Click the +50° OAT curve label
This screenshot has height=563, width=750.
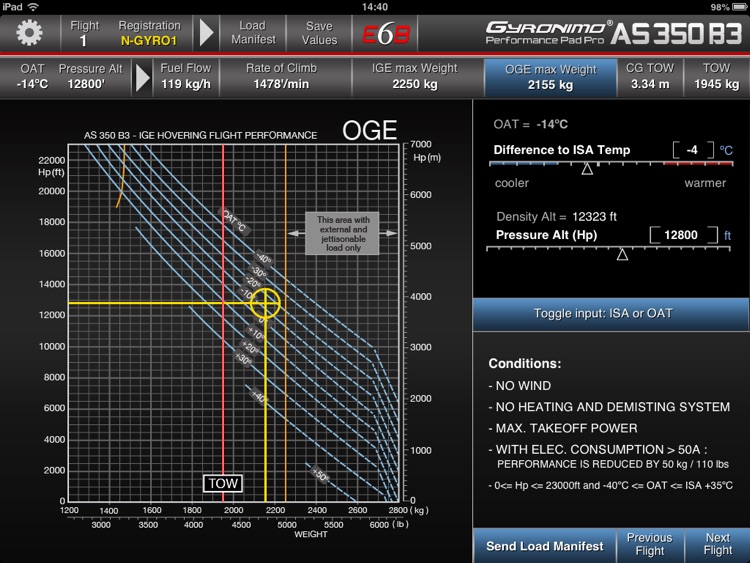pos(320,475)
